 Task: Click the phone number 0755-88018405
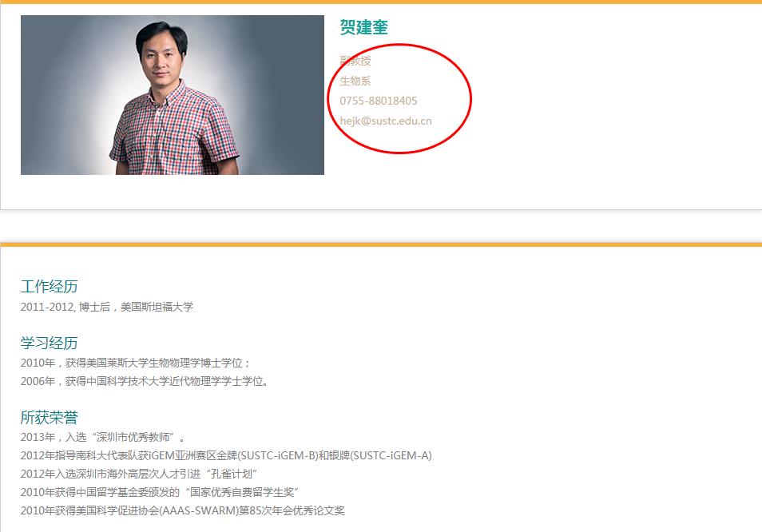378,101
